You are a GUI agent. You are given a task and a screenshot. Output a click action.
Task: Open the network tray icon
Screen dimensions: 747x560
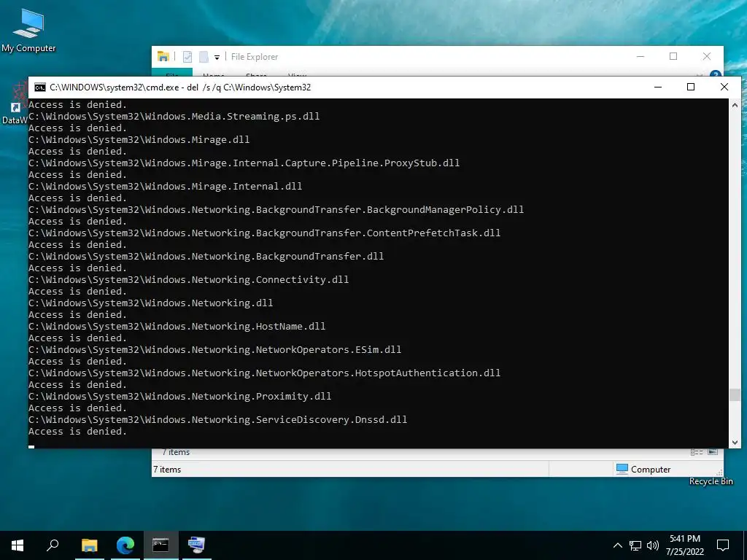[x=635, y=545]
